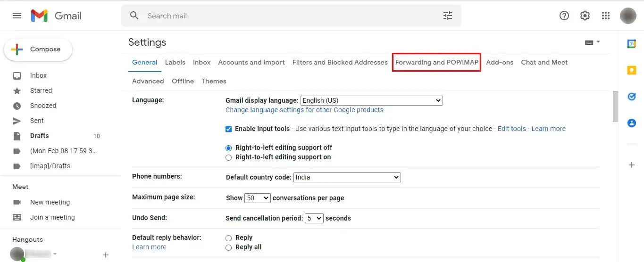Image resolution: width=644 pixels, height=262 pixels.
Task: Switch to the Labels tab
Action: click(175, 62)
